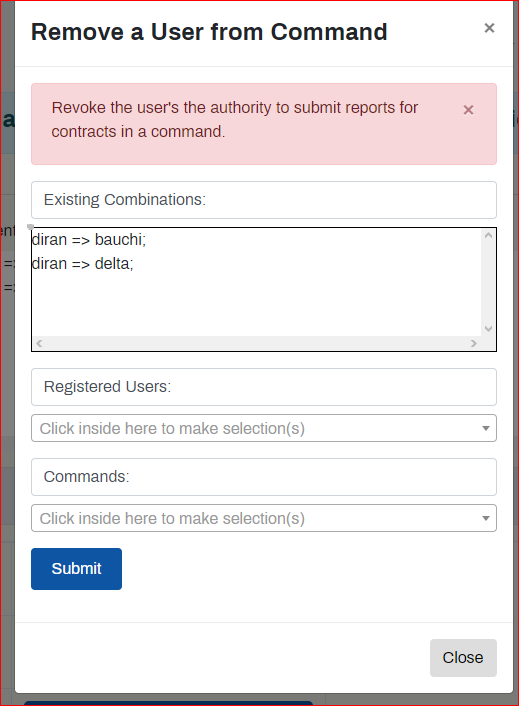Click the Commands label field

[264, 477]
